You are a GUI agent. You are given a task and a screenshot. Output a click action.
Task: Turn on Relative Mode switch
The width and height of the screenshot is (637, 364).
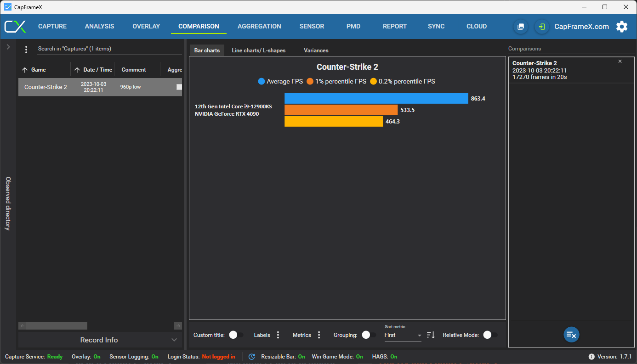(490, 335)
